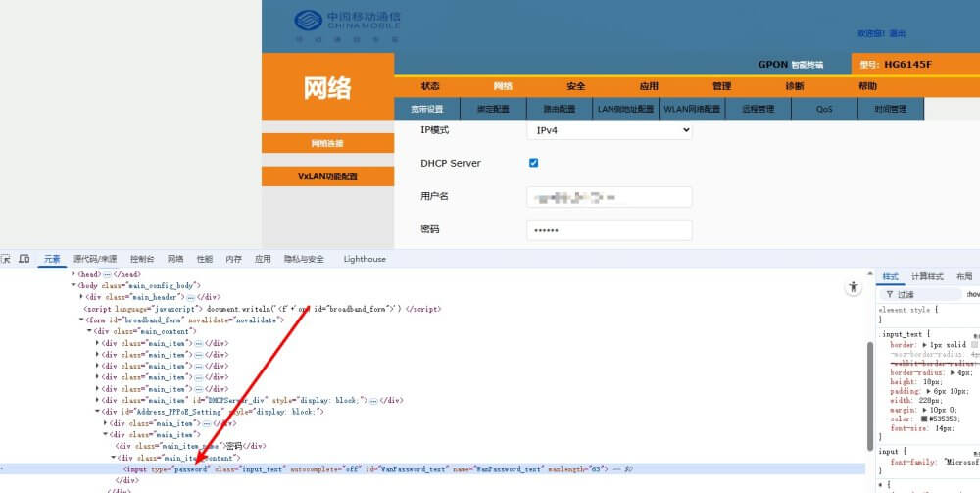Select the 宽带设置 submenu tab
This screenshot has width=980, height=493.
tap(427, 109)
